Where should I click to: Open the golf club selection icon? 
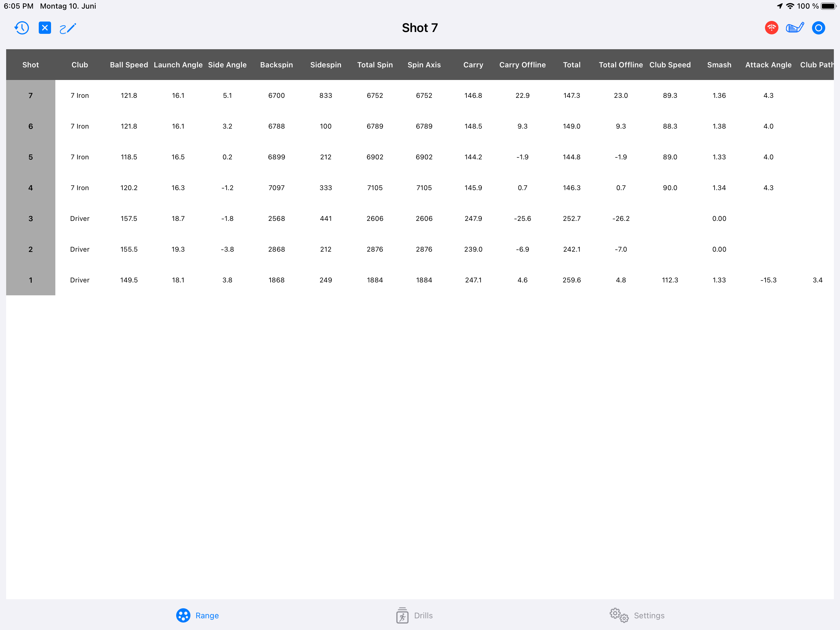(795, 28)
